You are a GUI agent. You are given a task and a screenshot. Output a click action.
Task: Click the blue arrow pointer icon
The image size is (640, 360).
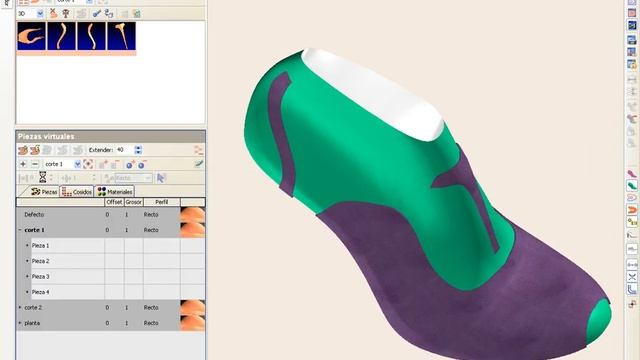pyautogui.click(x=161, y=178)
